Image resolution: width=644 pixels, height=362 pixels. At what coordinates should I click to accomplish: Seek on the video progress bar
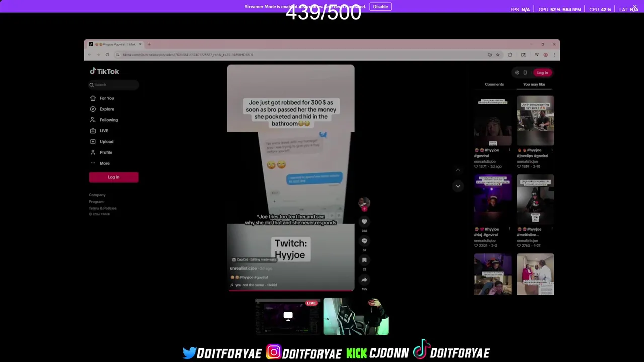291,290
